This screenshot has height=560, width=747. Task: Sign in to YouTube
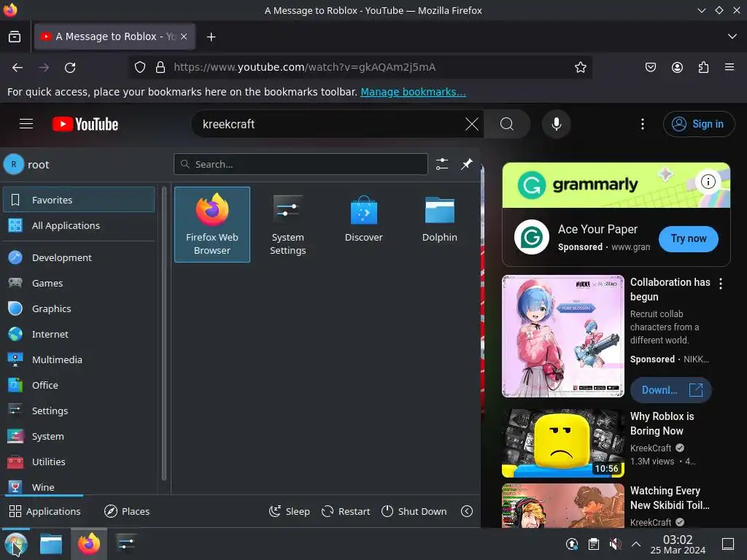pos(698,124)
